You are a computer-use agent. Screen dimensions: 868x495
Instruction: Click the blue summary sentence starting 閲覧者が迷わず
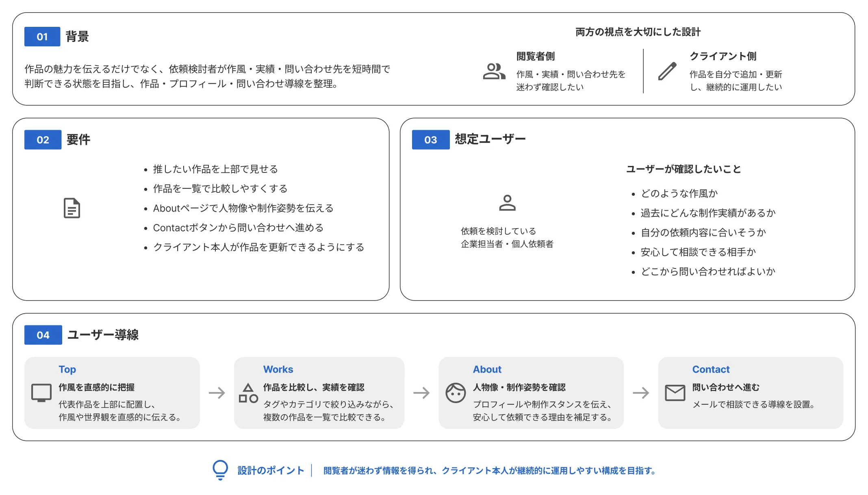click(489, 471)
